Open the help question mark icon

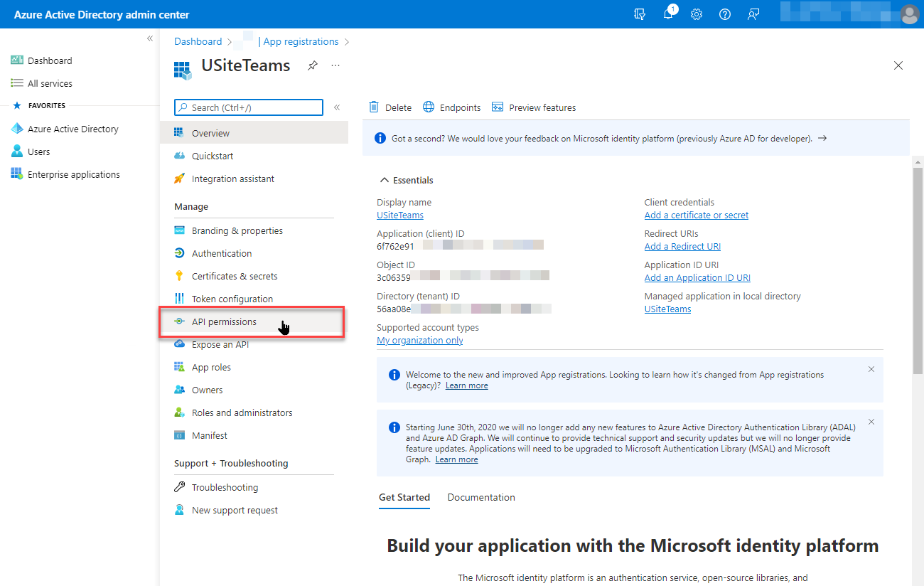[725, 14]
